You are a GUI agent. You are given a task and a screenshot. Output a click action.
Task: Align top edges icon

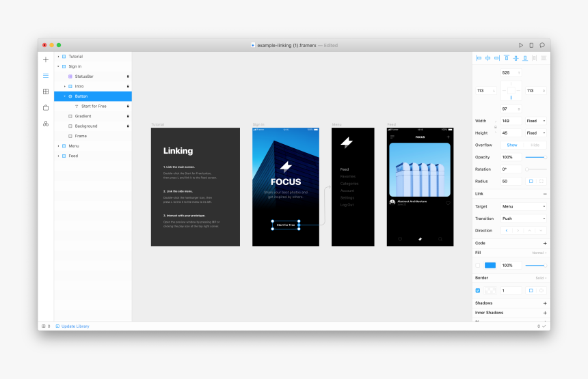pos(507,58)
